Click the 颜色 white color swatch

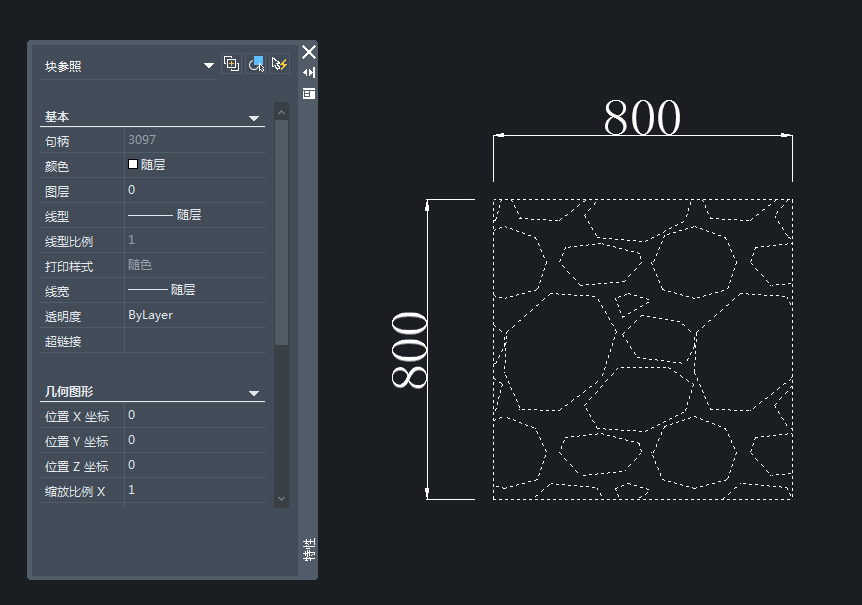point(133,165)
